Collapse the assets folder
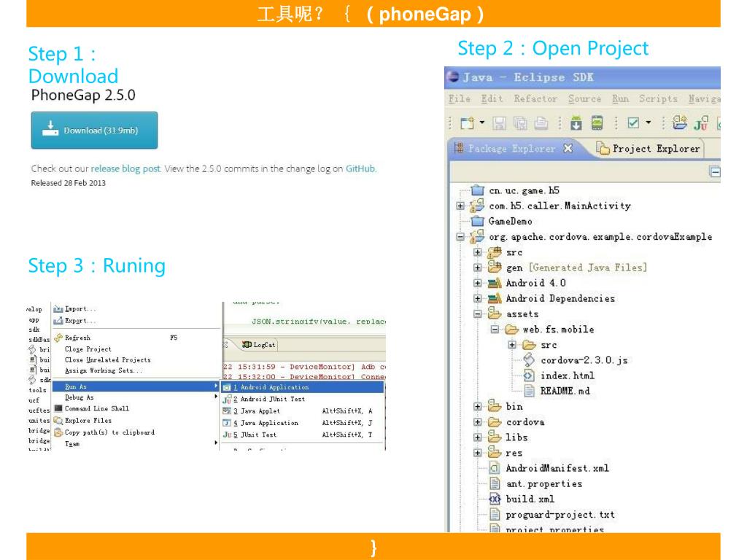The width and height of the screenshot is (747, 560). 477,314
